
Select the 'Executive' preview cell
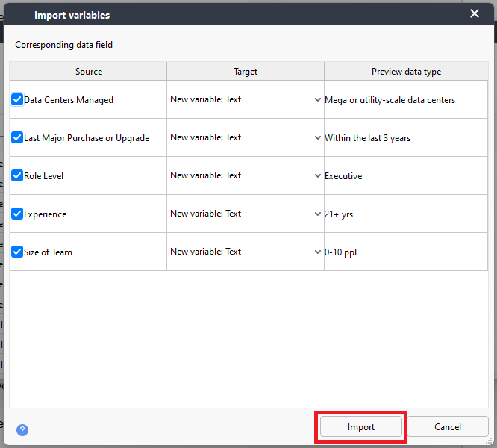[x=406, y=176]
